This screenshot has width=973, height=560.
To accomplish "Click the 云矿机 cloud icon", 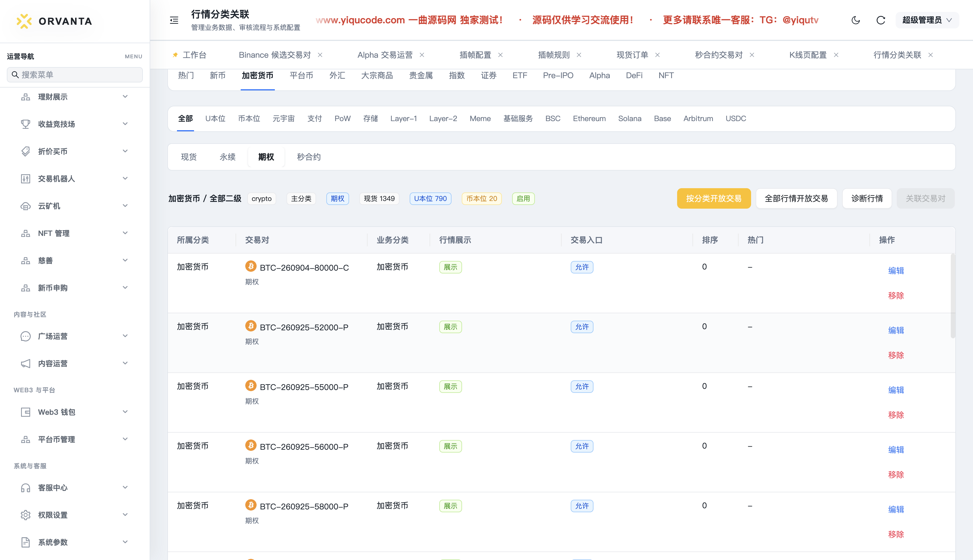I will click(x=25, y=206).
